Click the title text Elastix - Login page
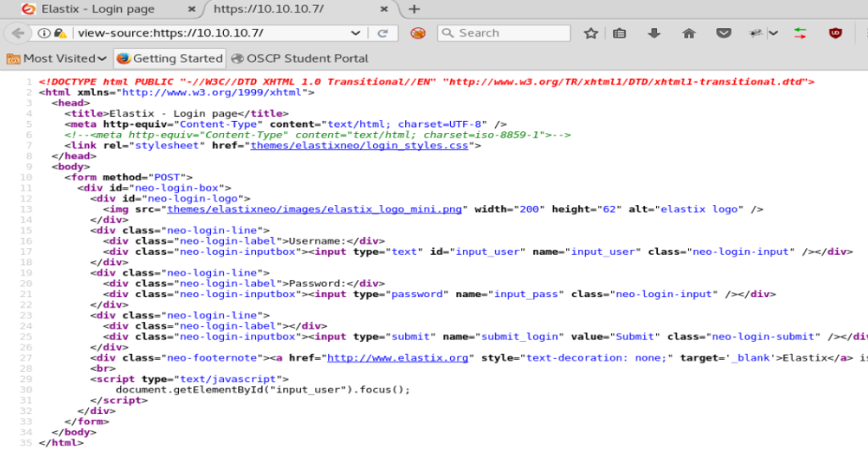This screenshot has width=868, height=459. 173,113
